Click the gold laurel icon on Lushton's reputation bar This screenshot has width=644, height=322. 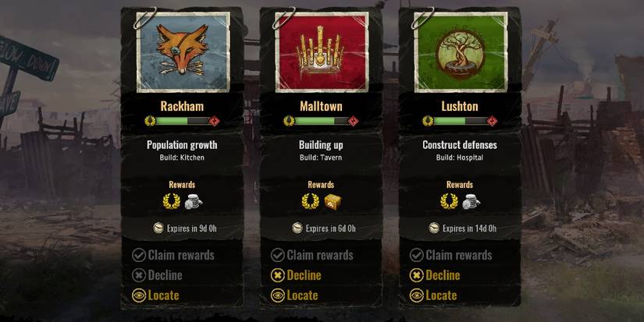coord(428,121)
